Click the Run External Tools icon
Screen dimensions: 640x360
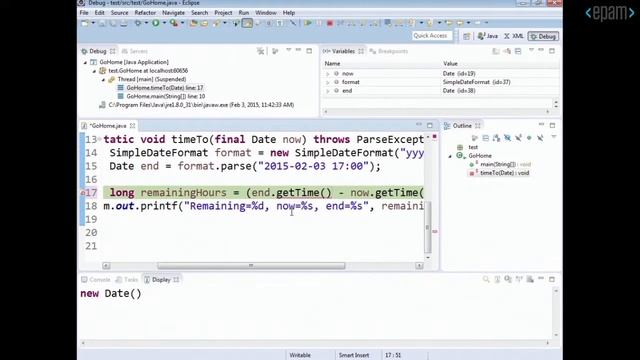(x=174, y=23)
